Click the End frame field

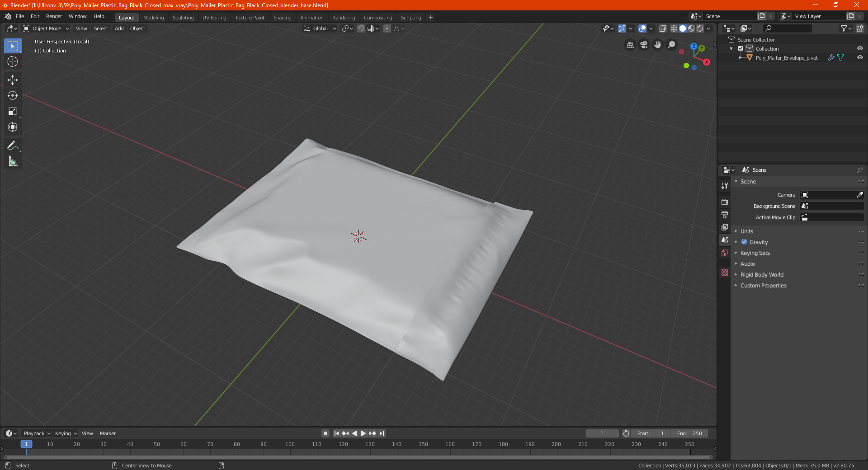tap(689, 433)
